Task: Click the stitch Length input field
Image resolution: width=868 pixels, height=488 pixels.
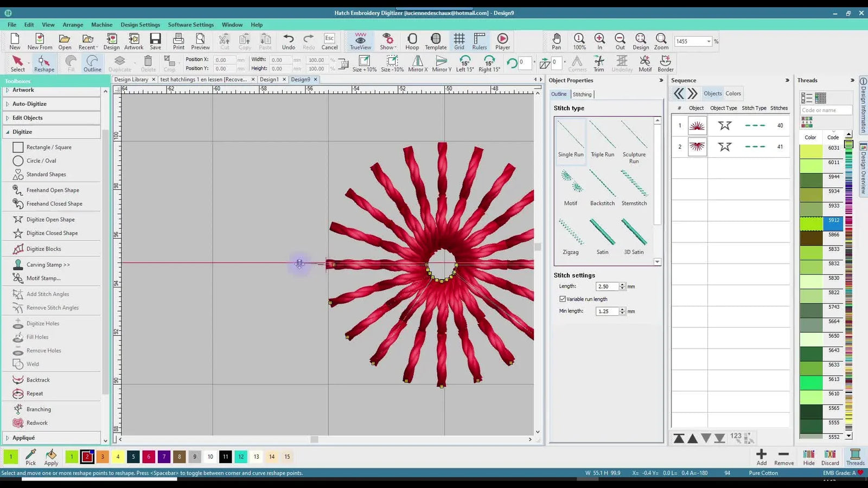Action: 607,286
